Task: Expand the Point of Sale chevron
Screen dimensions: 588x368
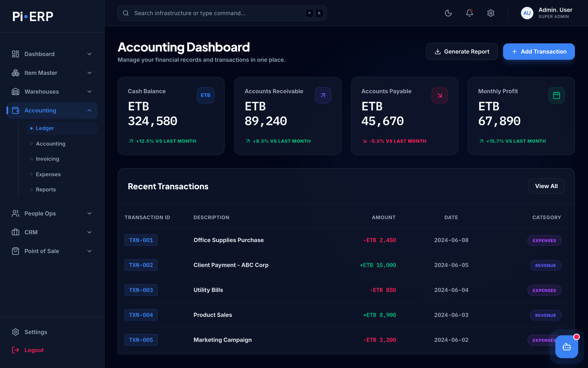Action: pyautogui.click(x=89, y=251)
